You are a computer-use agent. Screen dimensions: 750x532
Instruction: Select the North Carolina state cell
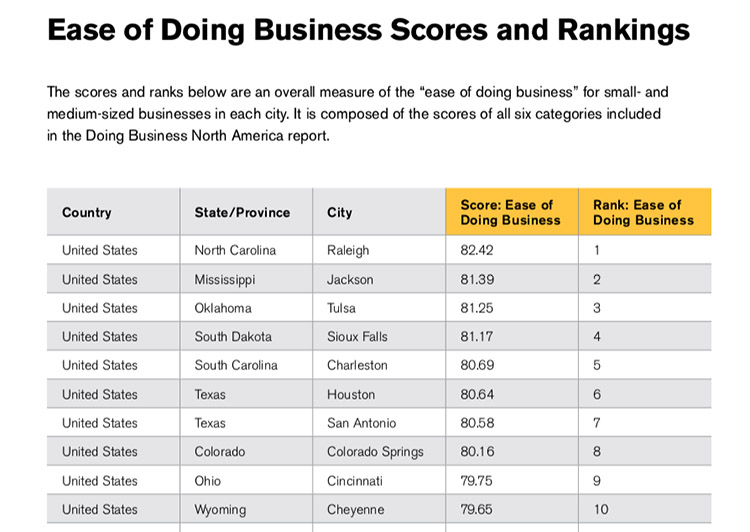click(235, 251)
